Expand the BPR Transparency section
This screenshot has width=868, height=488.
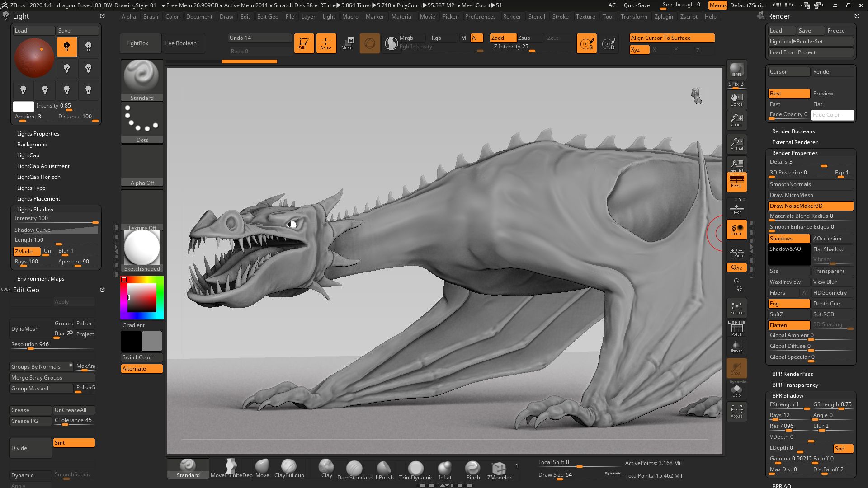click(x=795, y=385)
